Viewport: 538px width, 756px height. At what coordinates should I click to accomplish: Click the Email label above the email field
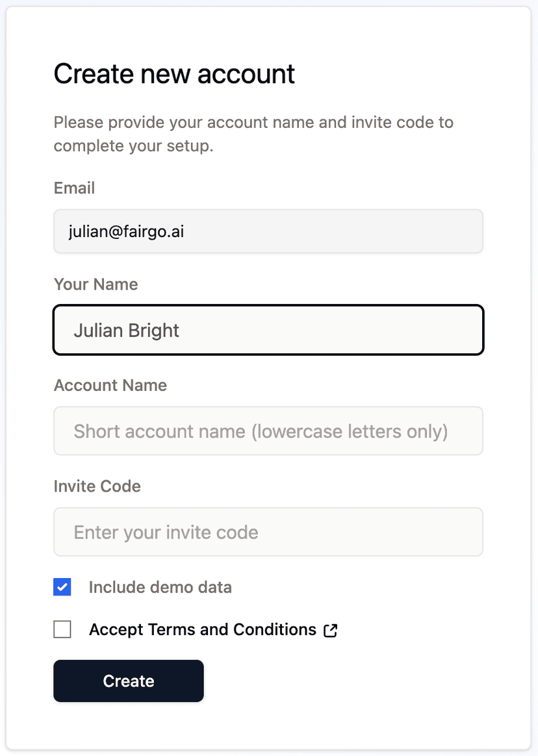click(x=74, y=188)
